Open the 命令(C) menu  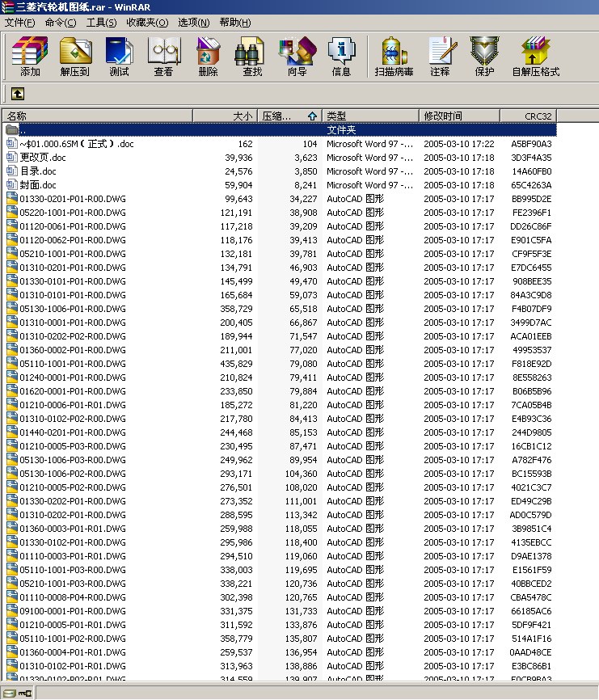[61, 23]
